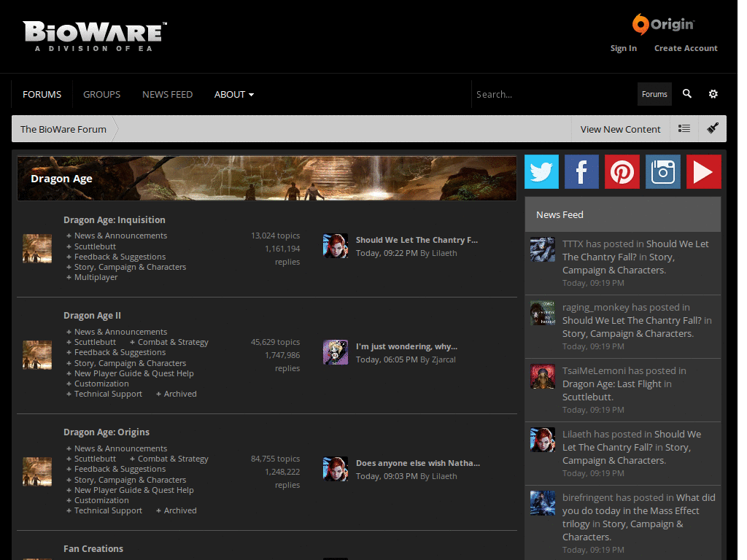Open the NEWS FEED menu item

[167, 94]
